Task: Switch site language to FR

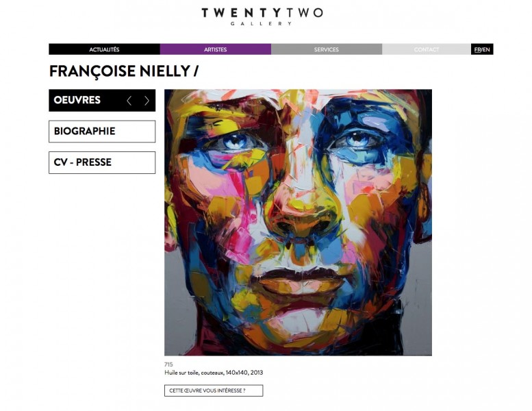Action: click(x=478, y=49)
